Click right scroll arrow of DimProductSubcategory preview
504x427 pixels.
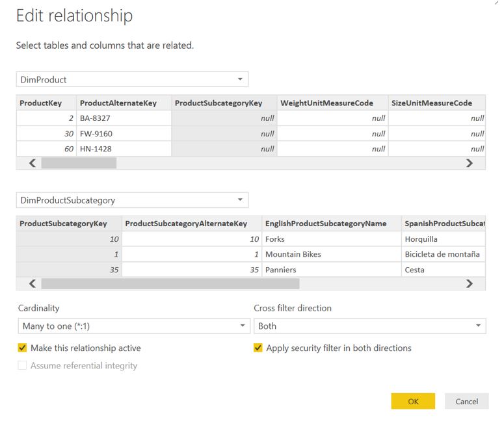pyautogui.click(x=470, y=284)
